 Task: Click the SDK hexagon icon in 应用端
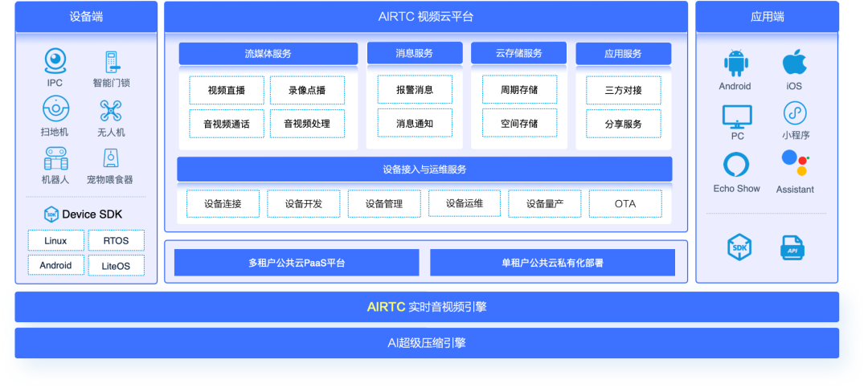tap(739, 247)
